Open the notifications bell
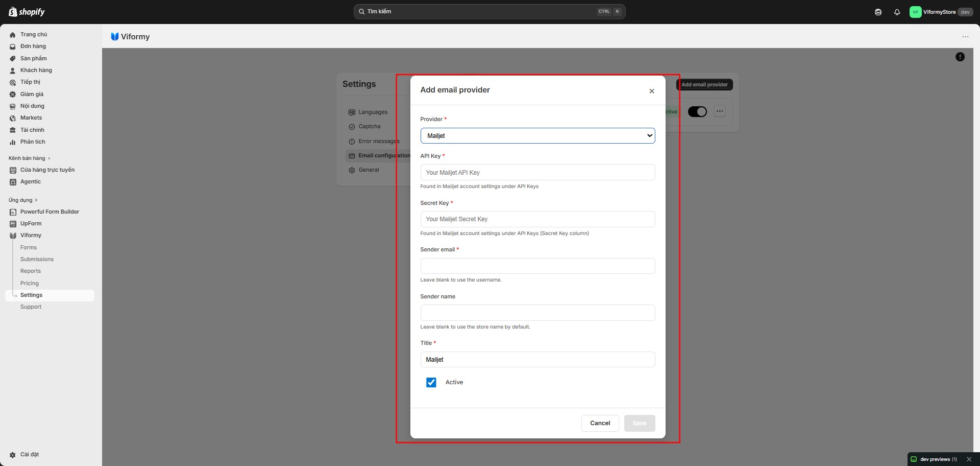 897,12
